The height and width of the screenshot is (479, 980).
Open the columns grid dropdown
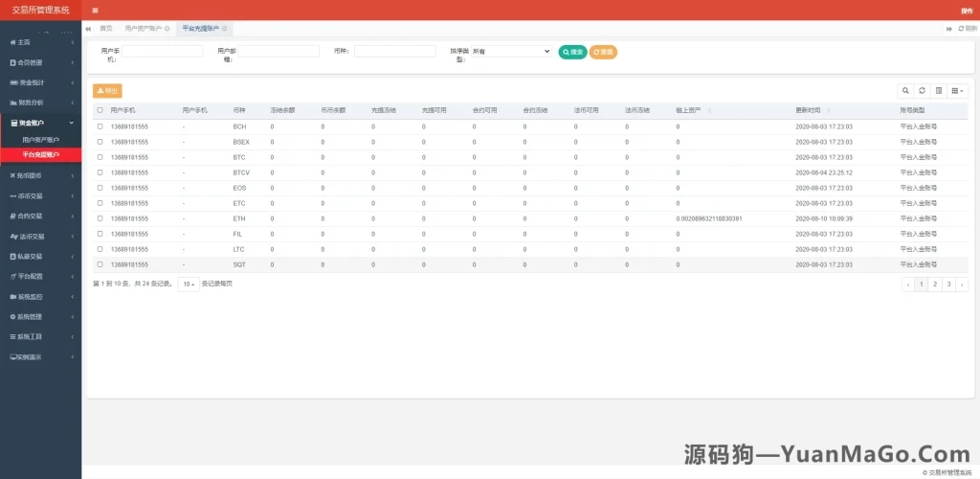tap(957, 91)
